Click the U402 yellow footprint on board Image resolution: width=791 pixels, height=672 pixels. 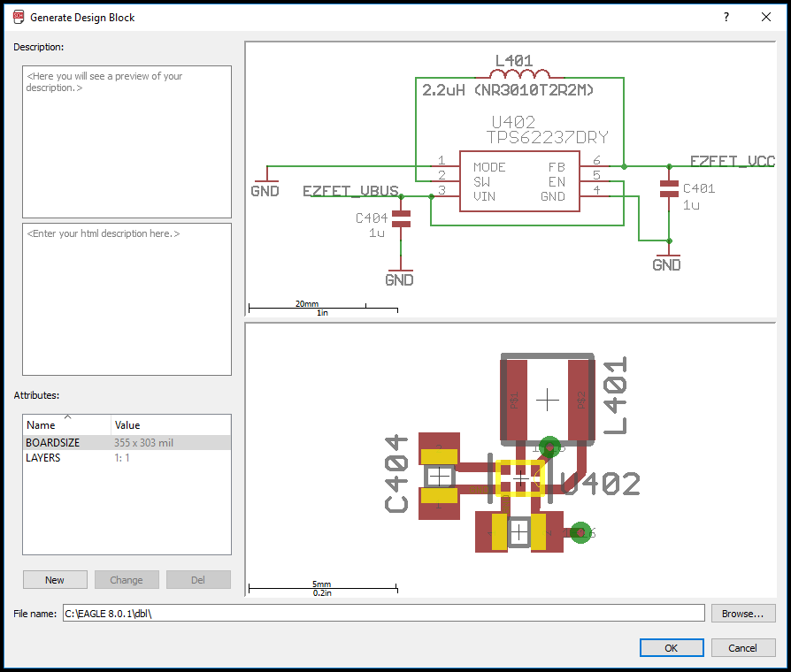point(520,478)
